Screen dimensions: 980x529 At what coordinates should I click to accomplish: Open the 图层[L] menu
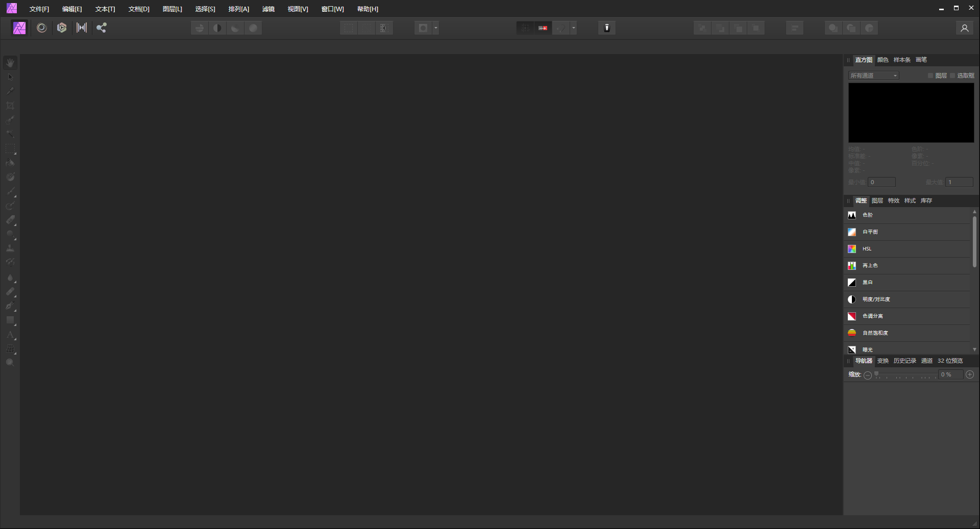tap(173, 9)
